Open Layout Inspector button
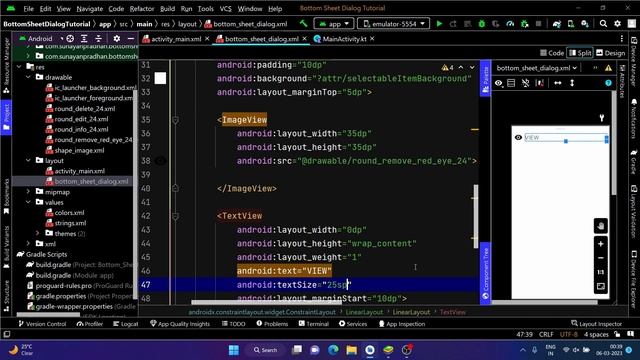Image resolution: width=640 pixels, height=360 pixels. pos(596,324)
